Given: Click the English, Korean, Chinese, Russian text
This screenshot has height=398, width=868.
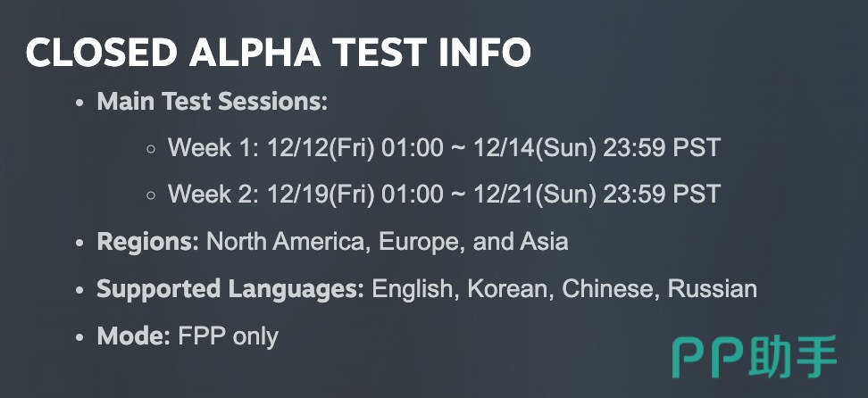Looking at the screenshot, I should [564, 289].
